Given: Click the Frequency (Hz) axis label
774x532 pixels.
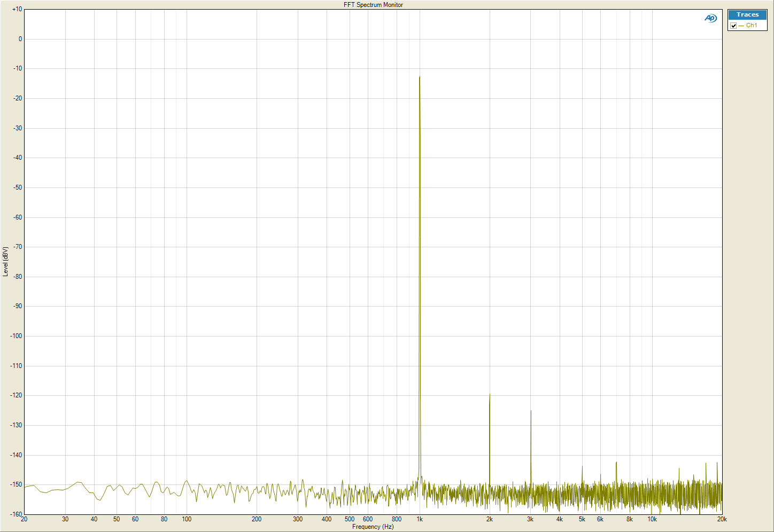Looking at the screenshot, I should pos(373,527).
